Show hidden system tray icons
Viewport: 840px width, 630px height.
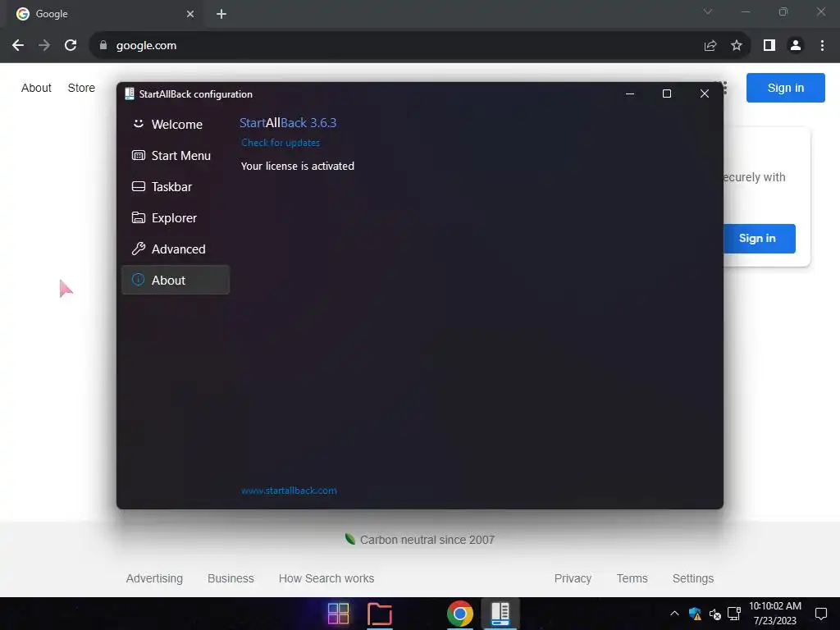[674, 614]
